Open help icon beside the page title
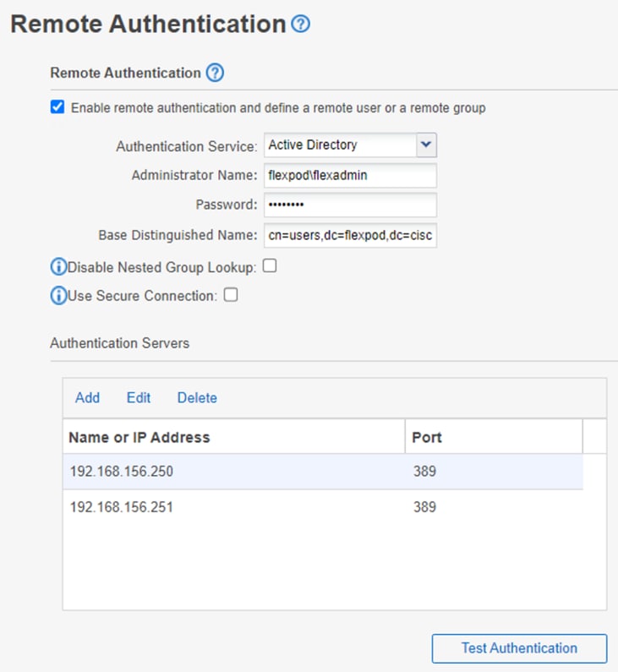Screen dimensions: 618x672 (300, 25)
